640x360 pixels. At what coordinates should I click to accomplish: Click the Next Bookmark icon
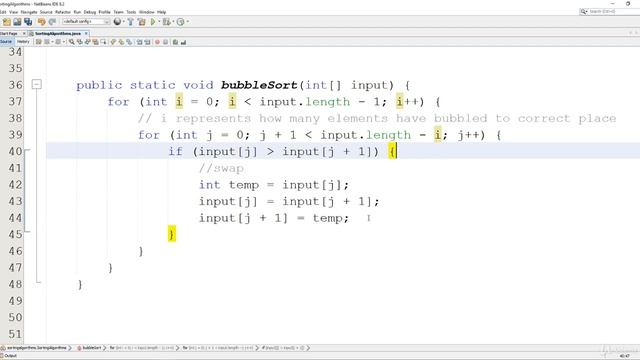(x=121, y=42)
